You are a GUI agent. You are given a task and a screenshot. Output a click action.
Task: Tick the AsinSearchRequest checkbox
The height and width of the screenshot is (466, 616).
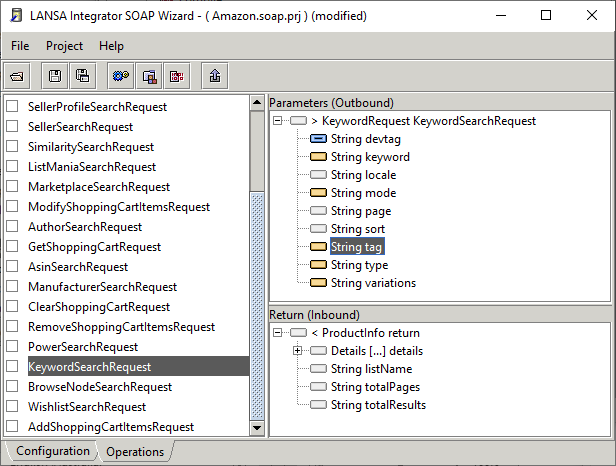12,266
